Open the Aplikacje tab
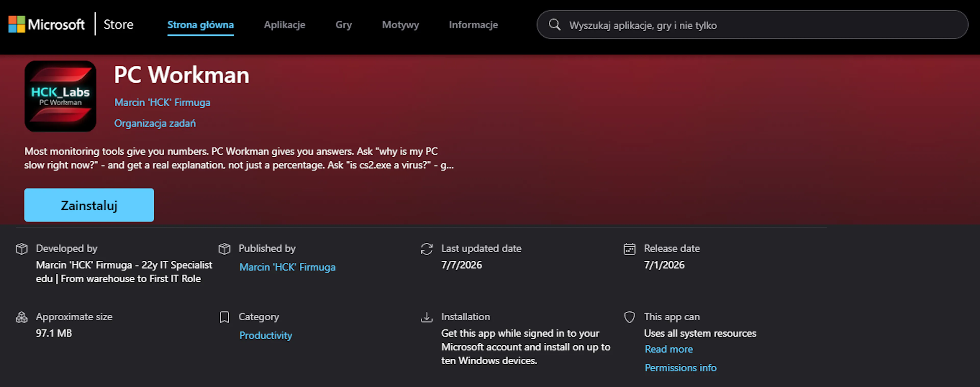The height and width of the screenshot is (387, 980). point(285,25)
